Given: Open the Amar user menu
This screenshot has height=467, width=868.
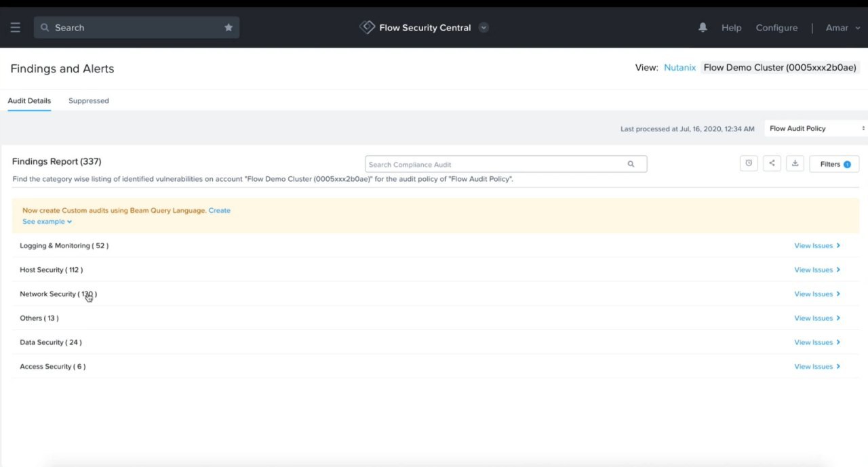Looking at the screenshot, I should (843, 28).
